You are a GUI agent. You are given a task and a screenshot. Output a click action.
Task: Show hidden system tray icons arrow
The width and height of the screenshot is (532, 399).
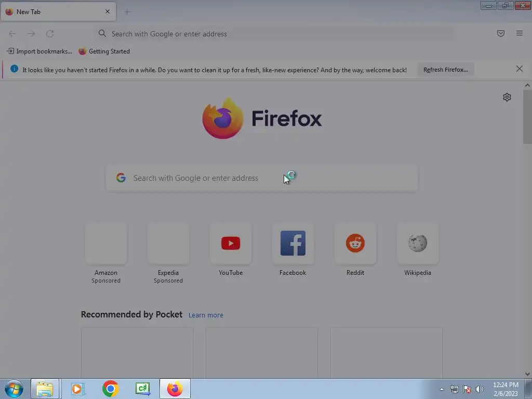[x=442, y=389]
